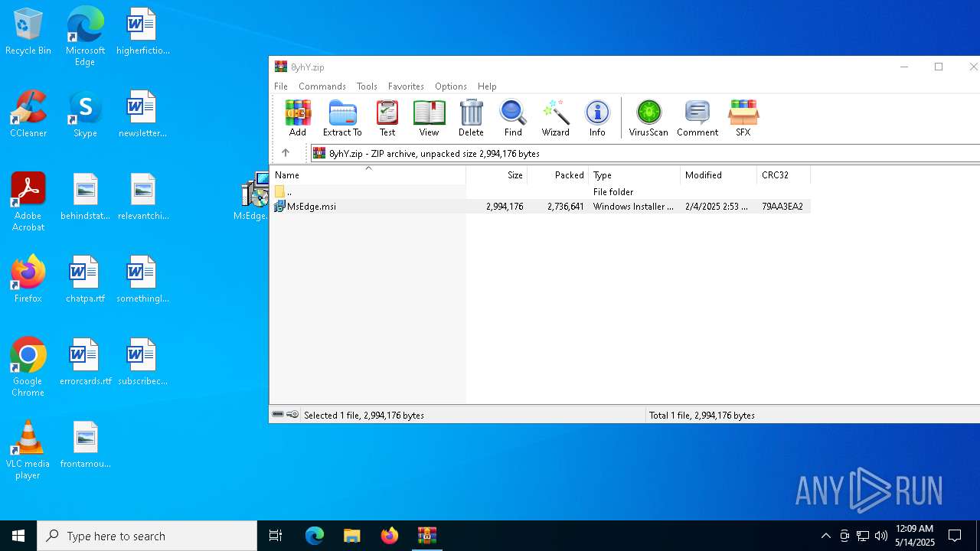980x551 pixels.
Task: Launch the Wizard tool
Action: point(555,118)
